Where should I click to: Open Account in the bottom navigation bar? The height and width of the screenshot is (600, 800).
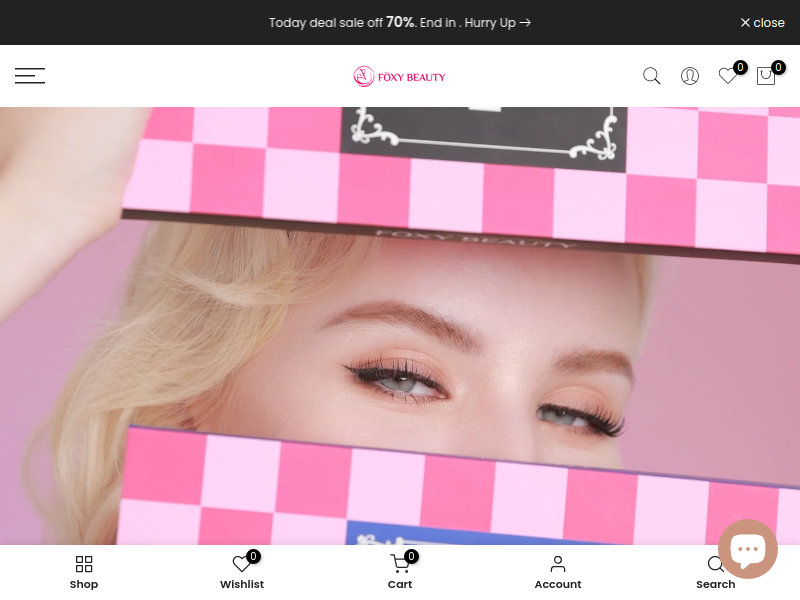point(557,573)
